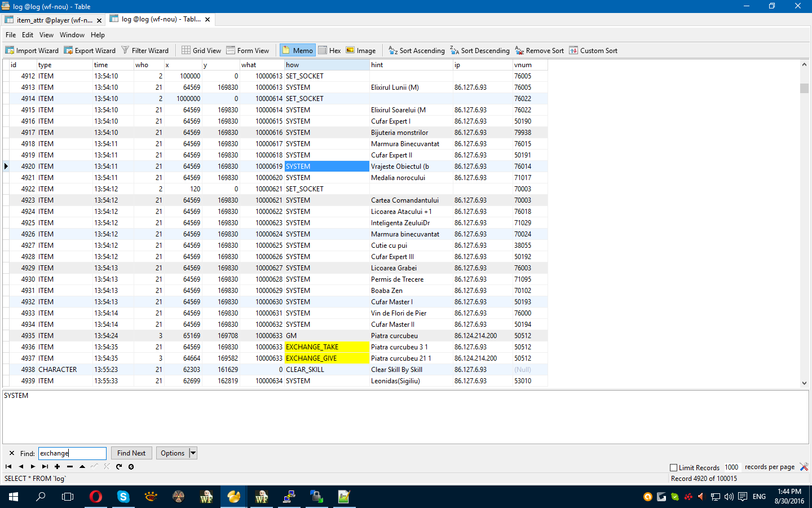Switch to Grid View
The width and height of the screenshot is (812, 508).
point(201,50)
